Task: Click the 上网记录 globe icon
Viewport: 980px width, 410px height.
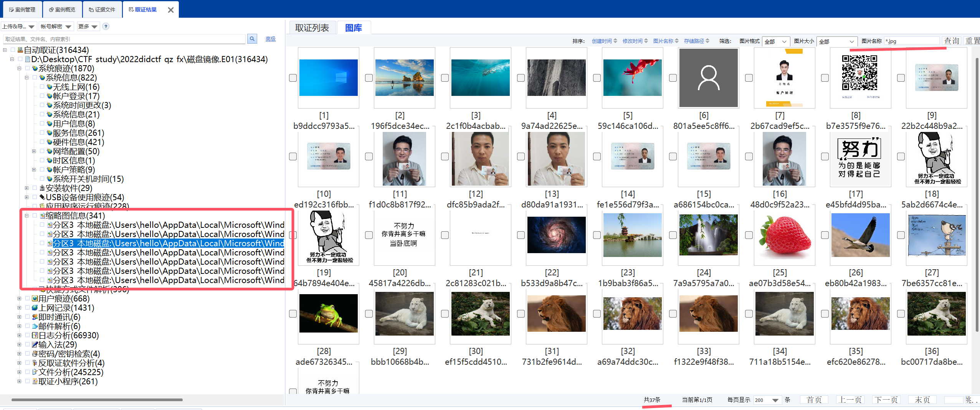Action: coord(35,308)
